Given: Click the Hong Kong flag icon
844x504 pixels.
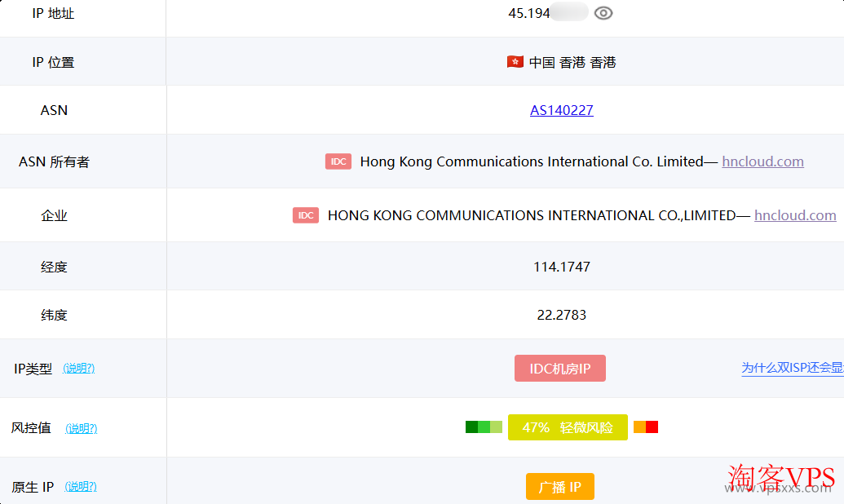Looking at the screenshot, I should [x=514, y=61].
